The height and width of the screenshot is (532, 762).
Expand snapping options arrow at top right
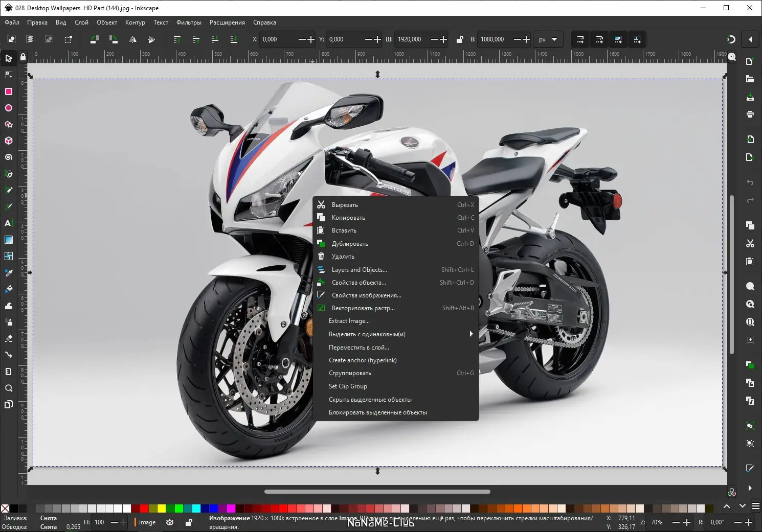750,39
